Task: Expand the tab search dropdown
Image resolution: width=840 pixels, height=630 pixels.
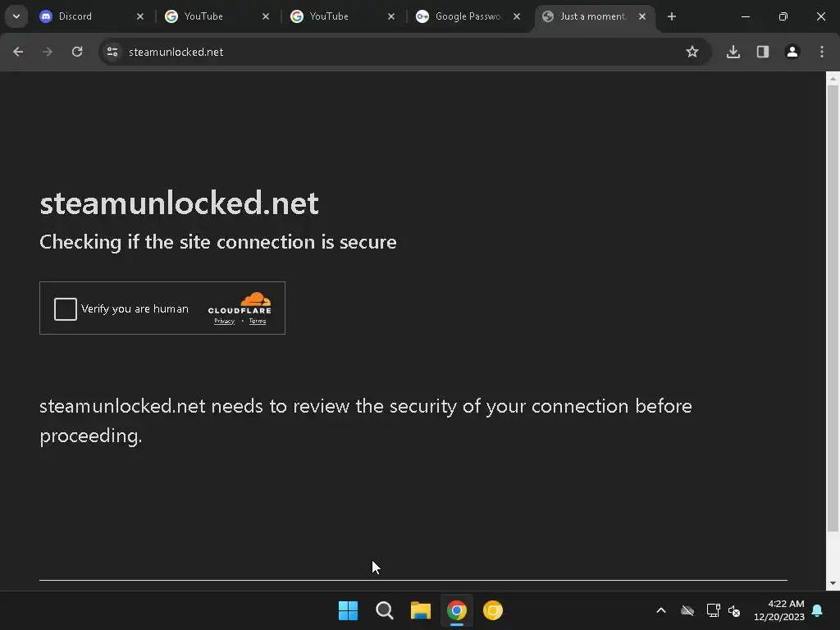Action: click(16, 16)
